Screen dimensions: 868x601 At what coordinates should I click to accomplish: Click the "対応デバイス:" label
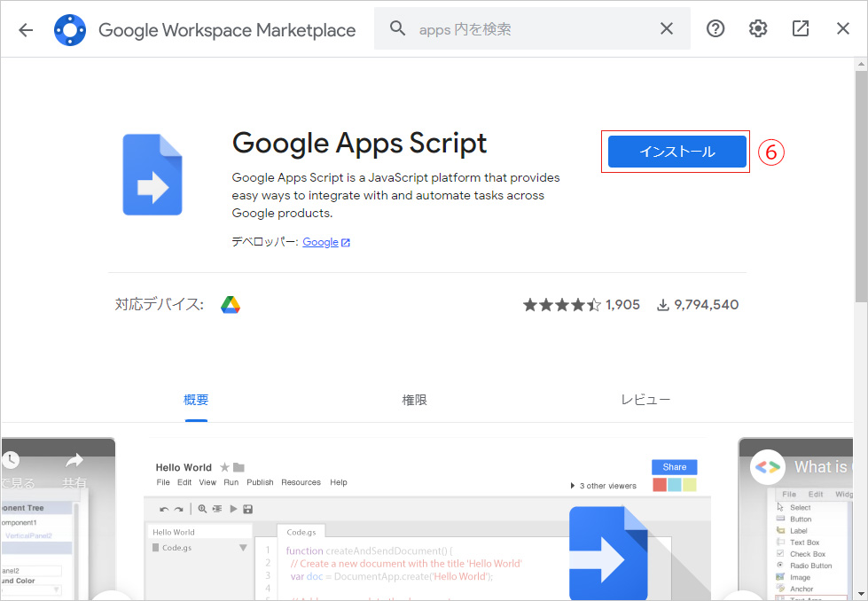160,305
